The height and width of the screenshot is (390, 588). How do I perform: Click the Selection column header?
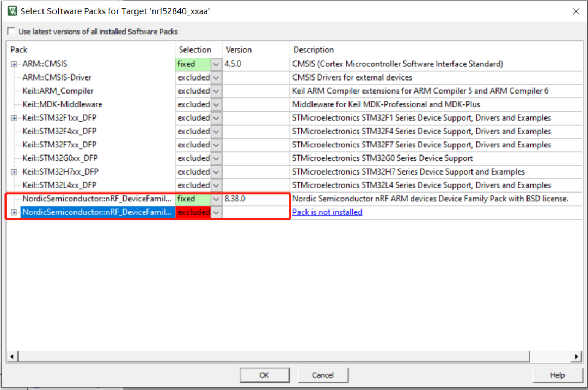199,49
